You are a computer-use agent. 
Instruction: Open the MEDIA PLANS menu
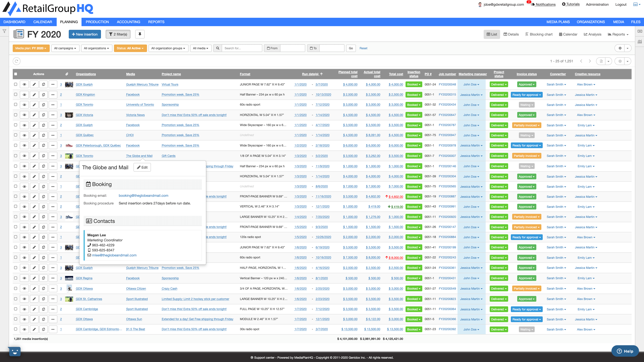(558, 22)
